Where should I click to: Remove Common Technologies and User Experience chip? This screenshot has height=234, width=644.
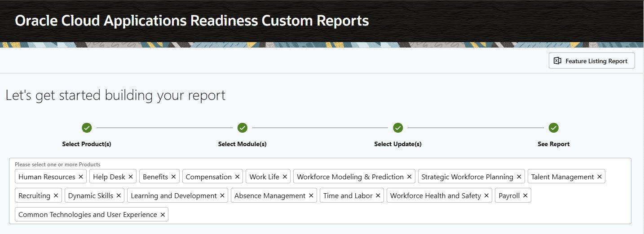(163, 215)
